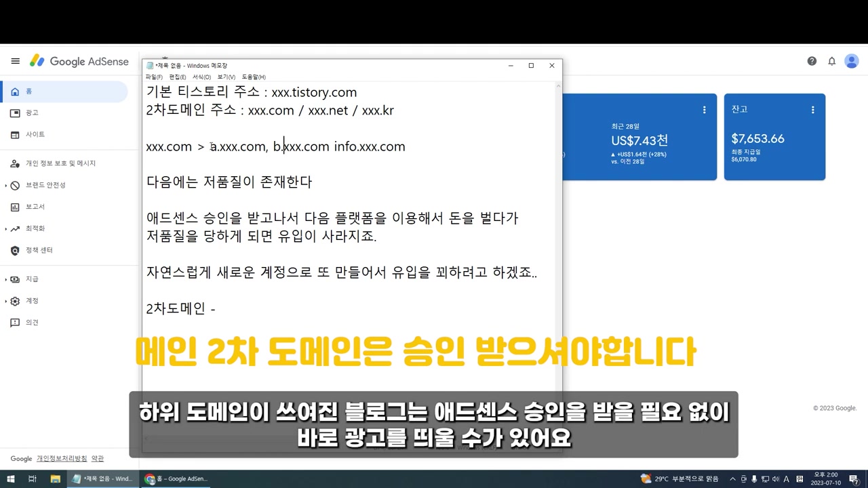
Task: Open the Google account avatar
Action: coord(852,61)
